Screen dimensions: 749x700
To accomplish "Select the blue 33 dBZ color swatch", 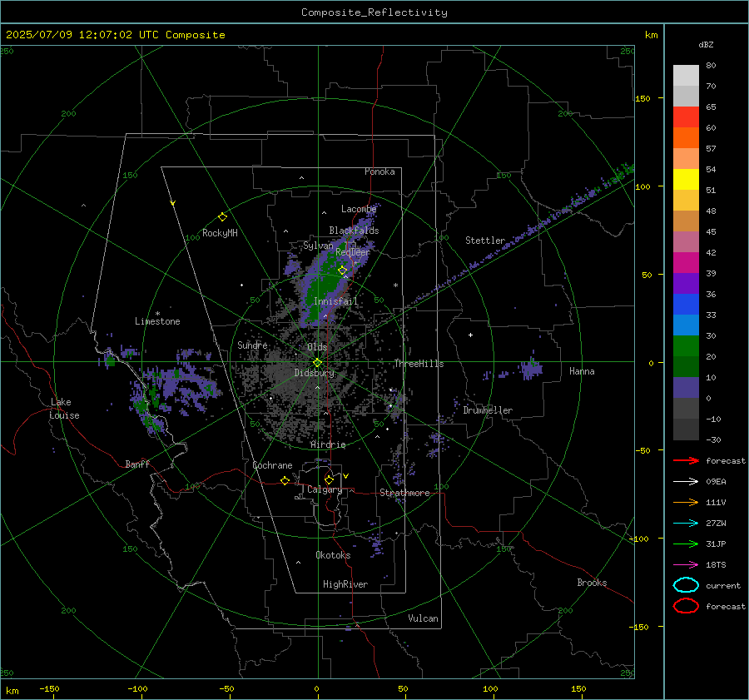I will tap(686, 305).
